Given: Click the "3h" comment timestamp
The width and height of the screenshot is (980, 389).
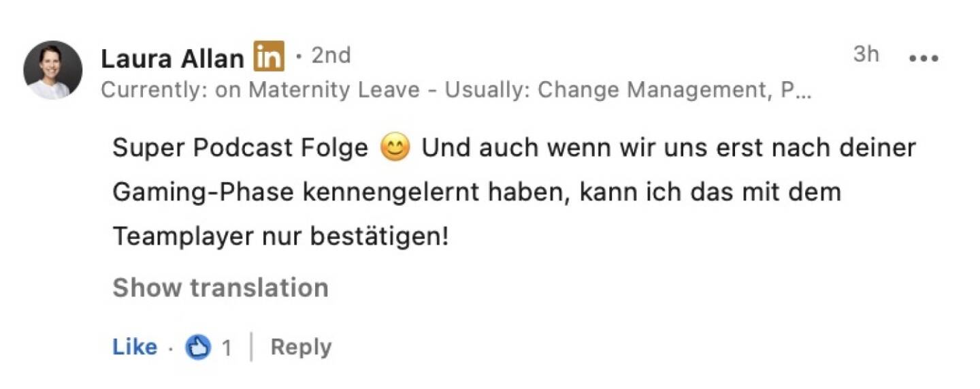Looking at the screenshot, I should point(866,55).
